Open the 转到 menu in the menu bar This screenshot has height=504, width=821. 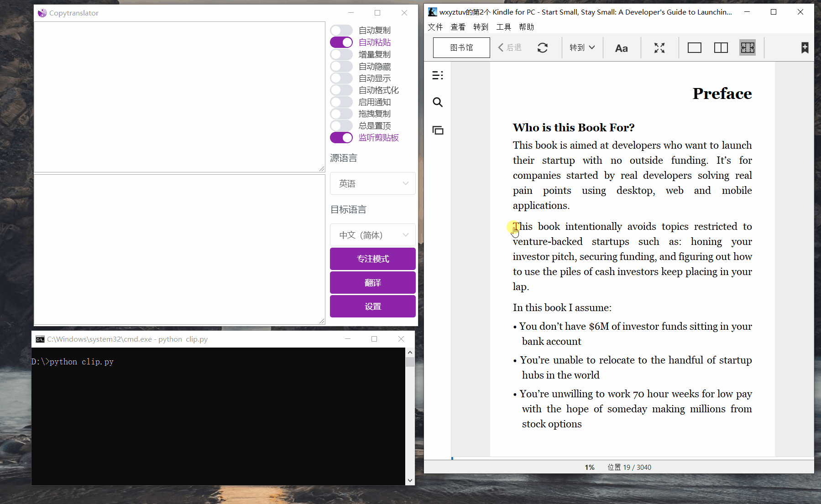tap(481, 27)
